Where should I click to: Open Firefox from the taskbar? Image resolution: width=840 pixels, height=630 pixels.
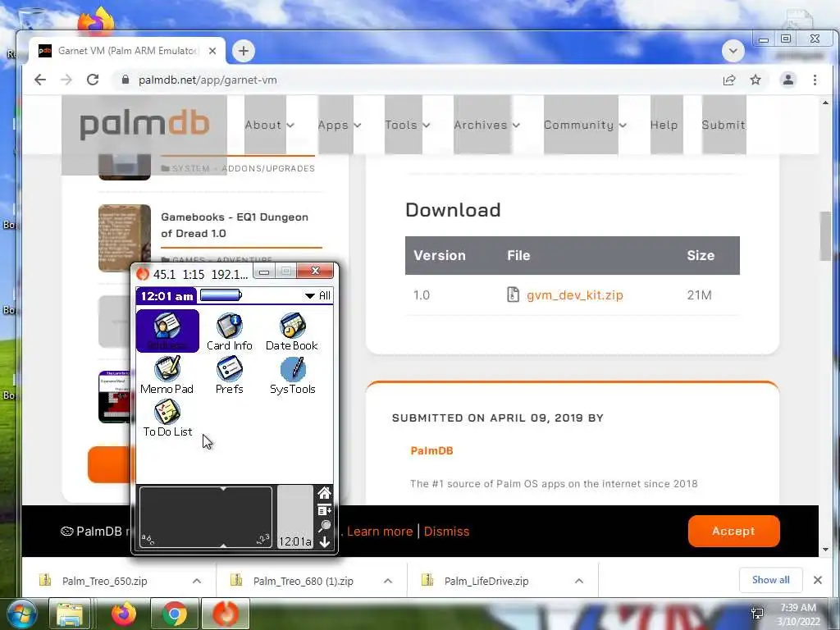pyautogui.click(x=124, y=614)
